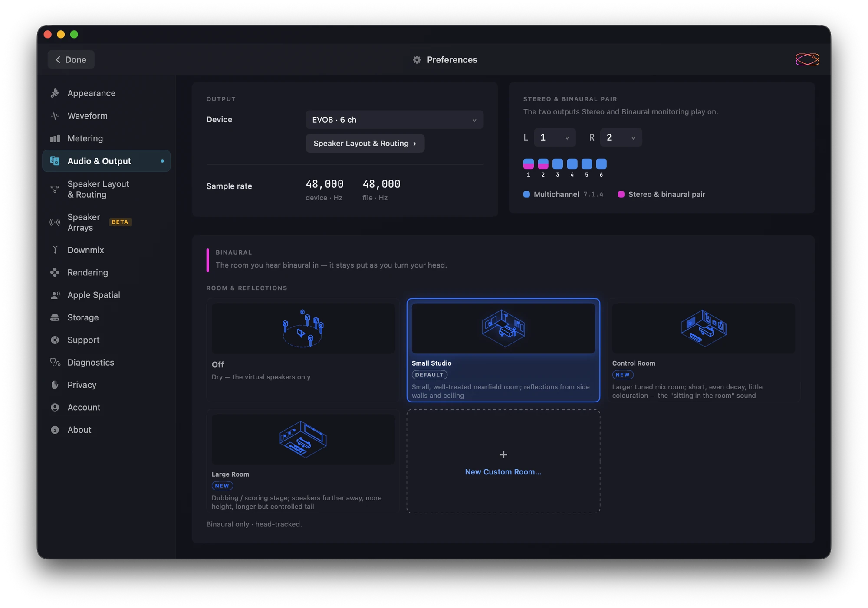Select the Control Room card
The width and height of the screenshot is (868, 608).
point(704,350)
